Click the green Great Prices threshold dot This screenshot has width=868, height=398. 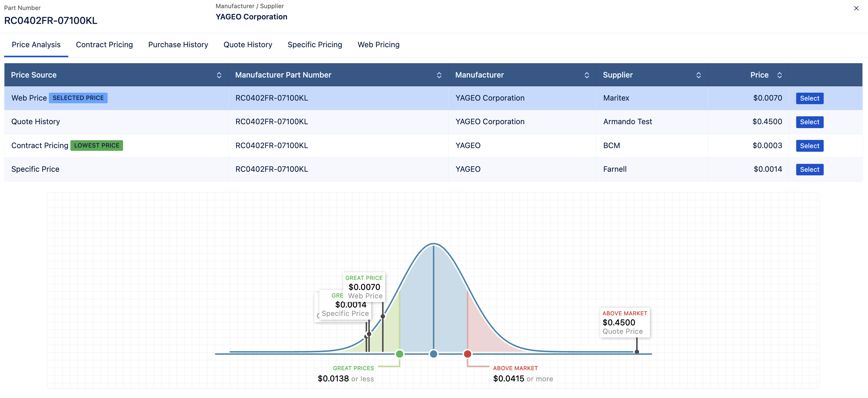[x=399, y=354]
